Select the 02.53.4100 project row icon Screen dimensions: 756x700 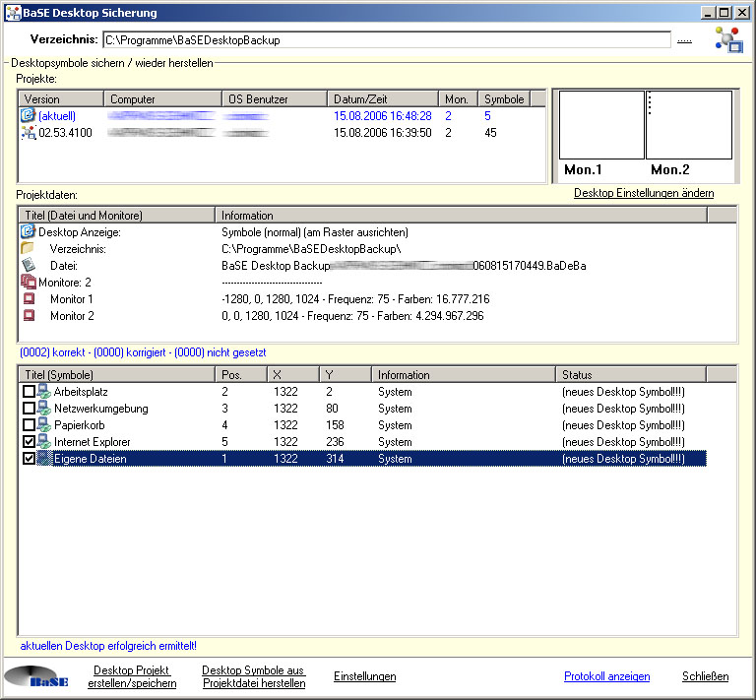click(28, 133)
